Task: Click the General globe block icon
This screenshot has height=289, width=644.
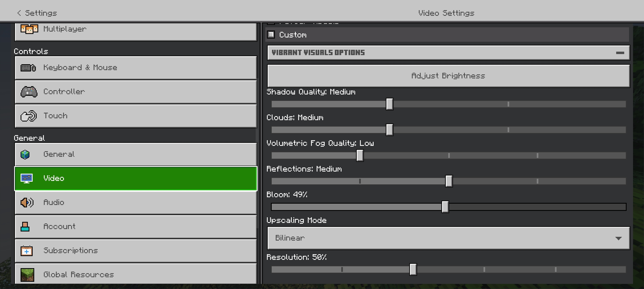Action: (x=25, y=154)
